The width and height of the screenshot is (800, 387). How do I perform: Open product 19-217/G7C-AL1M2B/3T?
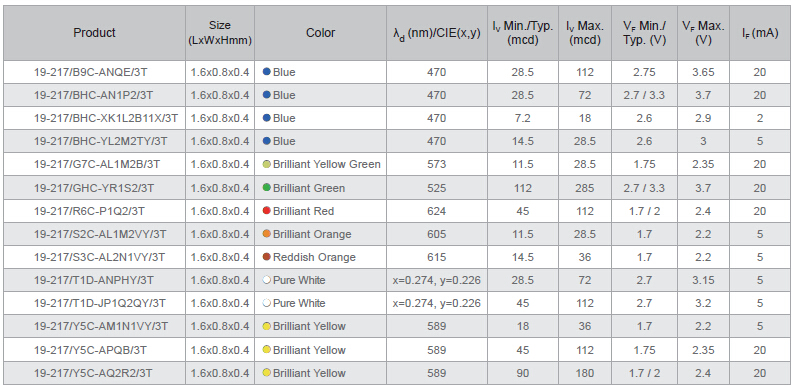pos(97,164)
